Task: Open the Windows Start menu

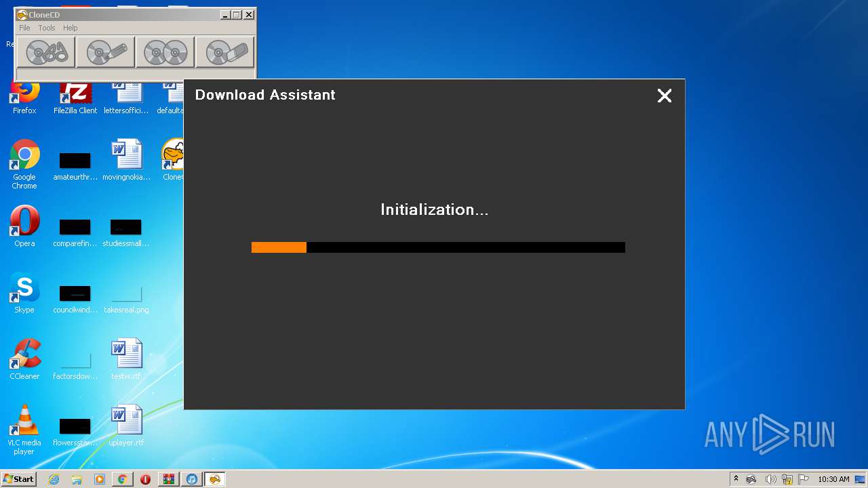Action: point(19,479)
